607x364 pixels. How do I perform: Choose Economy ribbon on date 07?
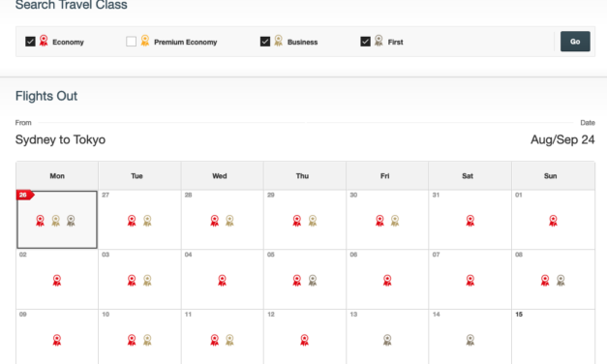(x=470, y=281)
